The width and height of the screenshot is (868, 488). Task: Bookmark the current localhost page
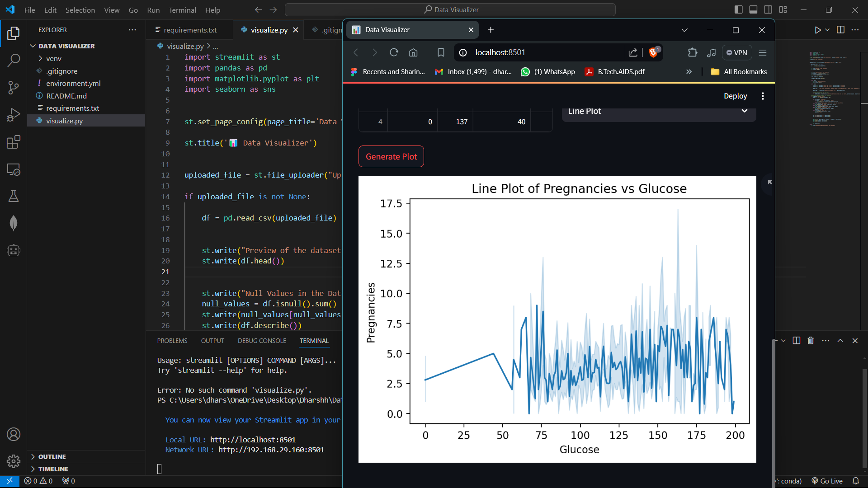[441, 52]
